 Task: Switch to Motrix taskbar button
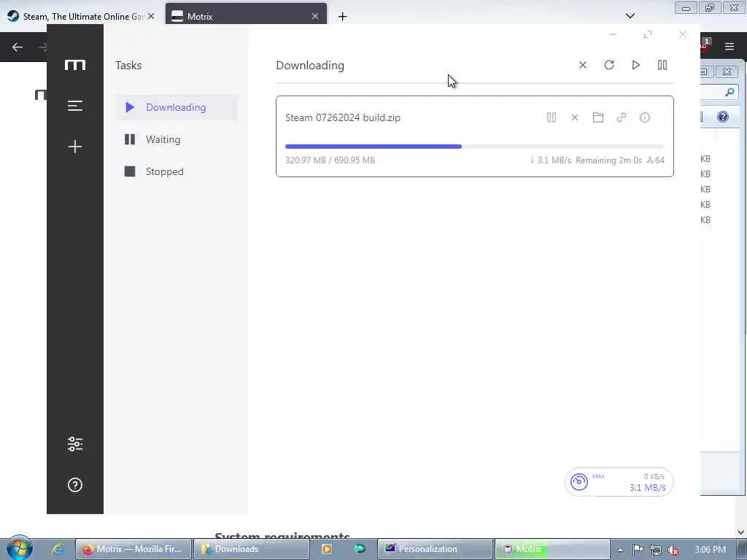point(552,549)
